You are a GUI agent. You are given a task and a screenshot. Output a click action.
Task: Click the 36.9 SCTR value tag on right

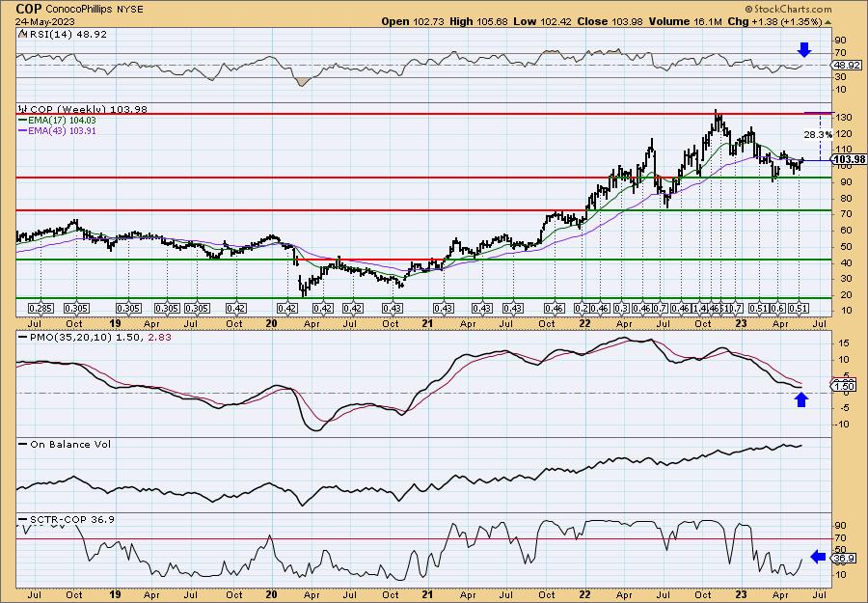(842, 559)
